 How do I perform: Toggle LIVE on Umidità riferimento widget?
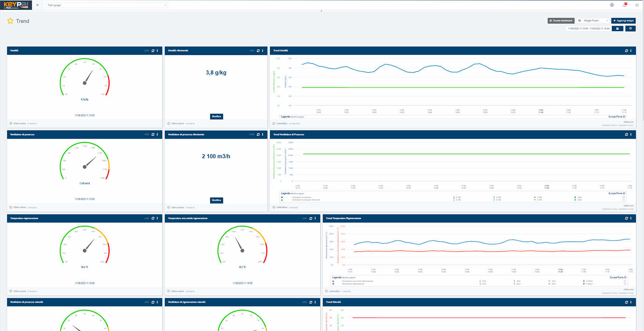[x=252, y=51]
